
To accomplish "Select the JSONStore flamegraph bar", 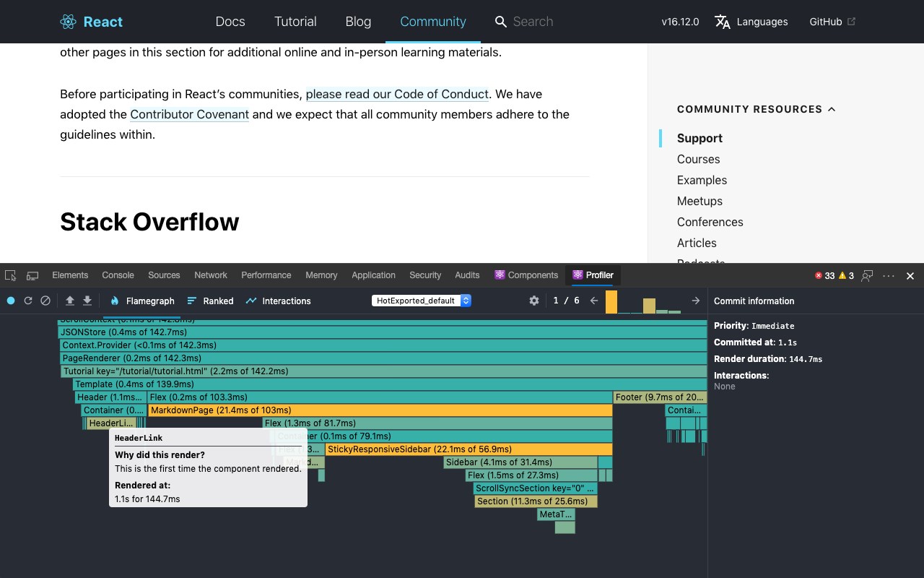I will click(x=383, y=332).
